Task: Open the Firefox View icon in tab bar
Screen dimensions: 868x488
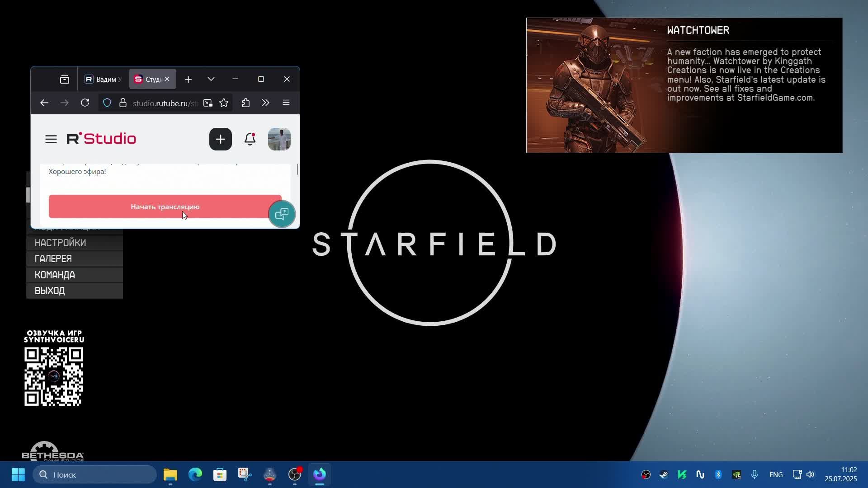Action: coord(65,80)
